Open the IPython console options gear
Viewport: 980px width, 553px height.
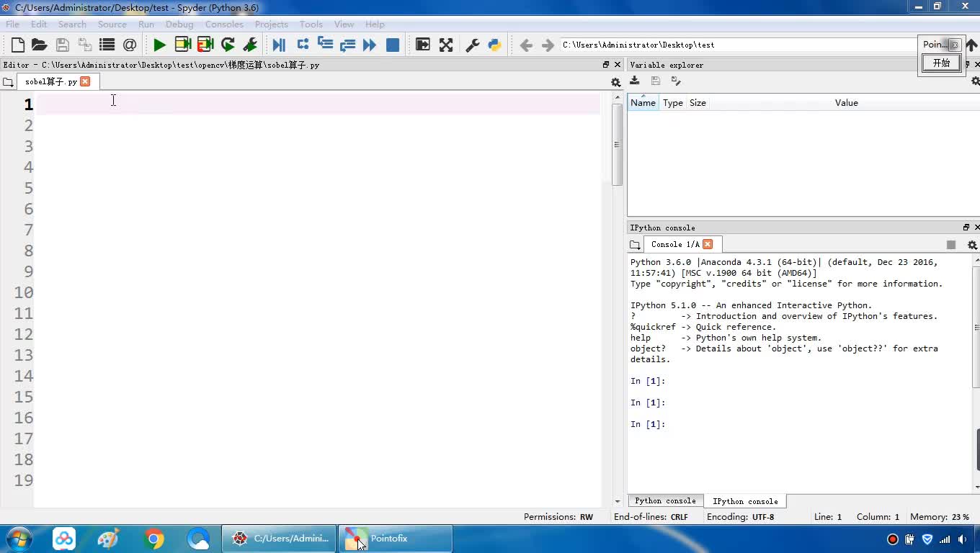972,245
